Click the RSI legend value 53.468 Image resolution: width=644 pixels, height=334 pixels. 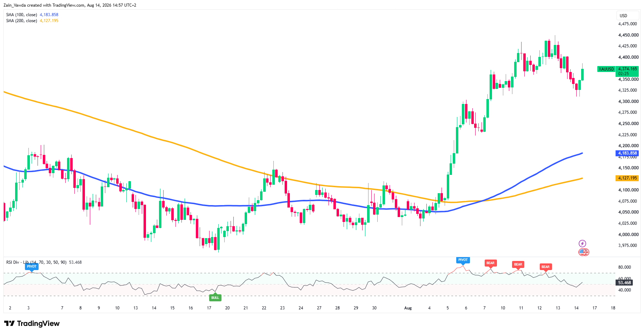coord(75,262)
